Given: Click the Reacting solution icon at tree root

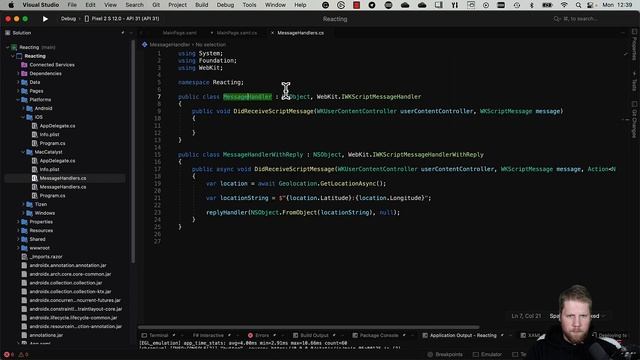Looking at the screenshot, I should coord(14,47).
